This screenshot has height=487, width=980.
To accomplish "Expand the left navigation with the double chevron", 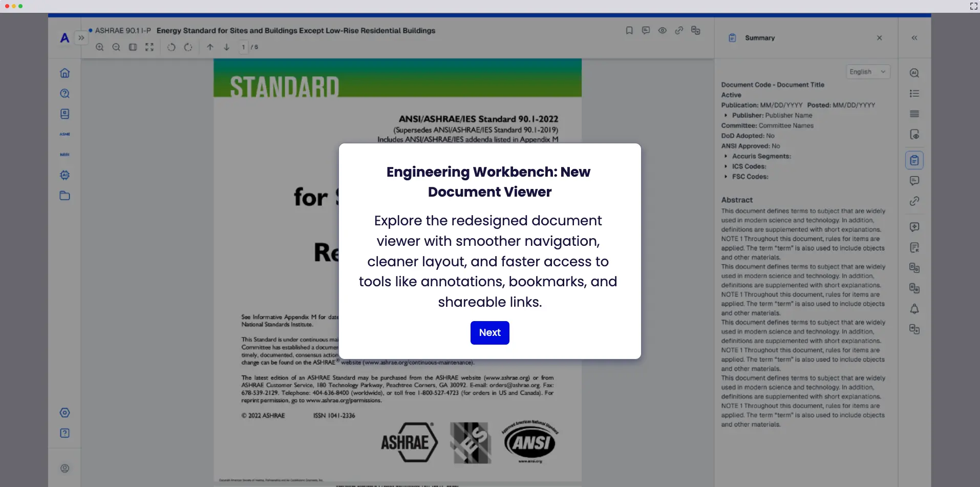I will [x=81, y=38].
